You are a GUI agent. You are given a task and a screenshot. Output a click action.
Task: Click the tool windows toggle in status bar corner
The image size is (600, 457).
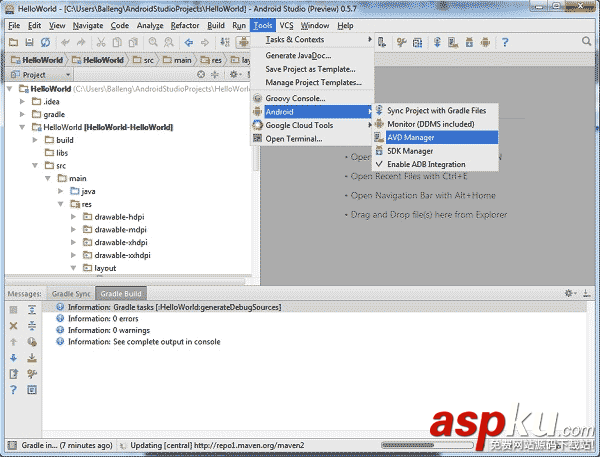coord(12,445)
